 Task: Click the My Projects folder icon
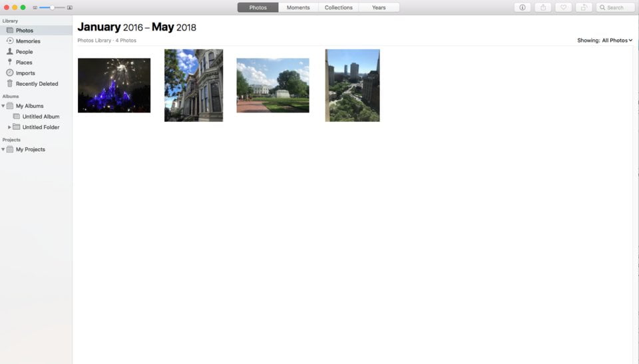(x=10, y=149)
